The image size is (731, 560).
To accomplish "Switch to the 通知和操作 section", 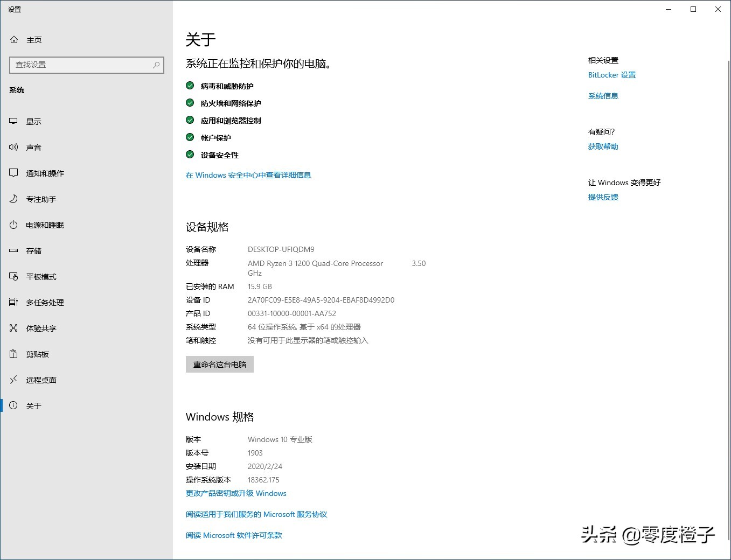I will pyautogui.click(x=13, y=173).
